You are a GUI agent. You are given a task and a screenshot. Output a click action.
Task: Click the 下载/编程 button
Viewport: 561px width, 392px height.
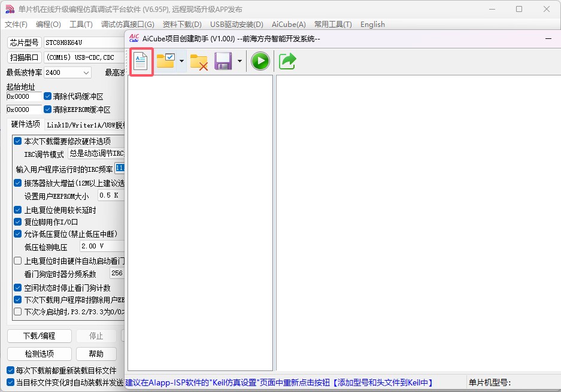pyautogui.click(x=40, y=336)
